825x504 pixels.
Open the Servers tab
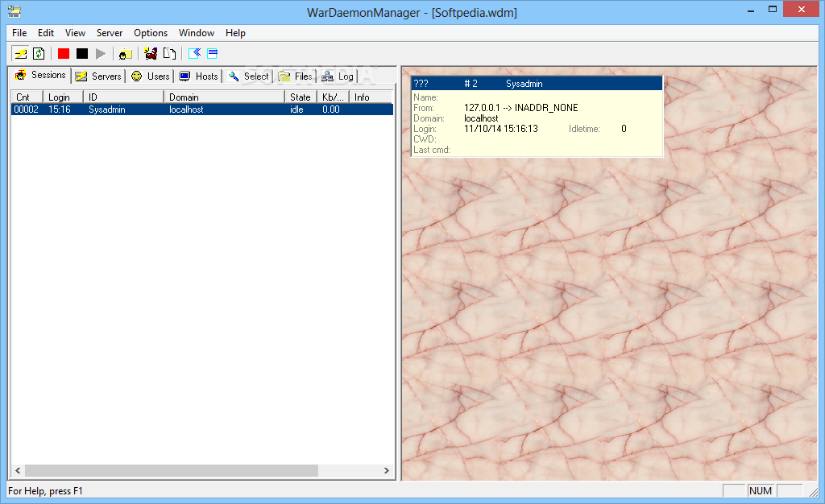(98, 76)
